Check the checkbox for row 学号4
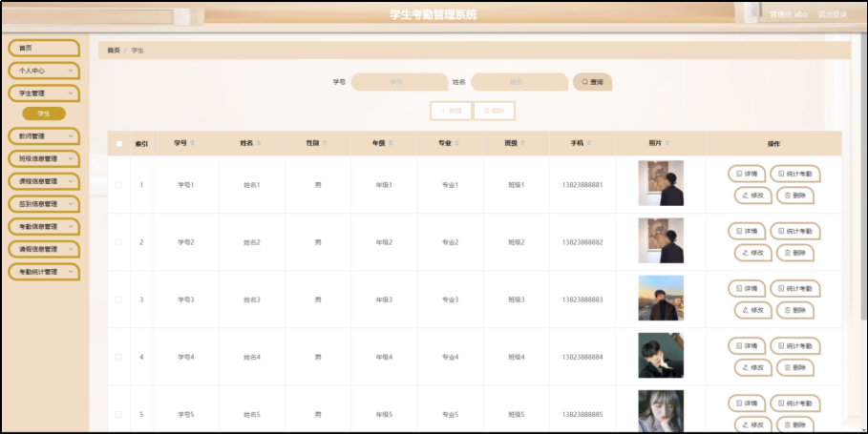Image resolution: width=868 pixels, height=434 pixels. pyautogui.click(x=117, y=357)
